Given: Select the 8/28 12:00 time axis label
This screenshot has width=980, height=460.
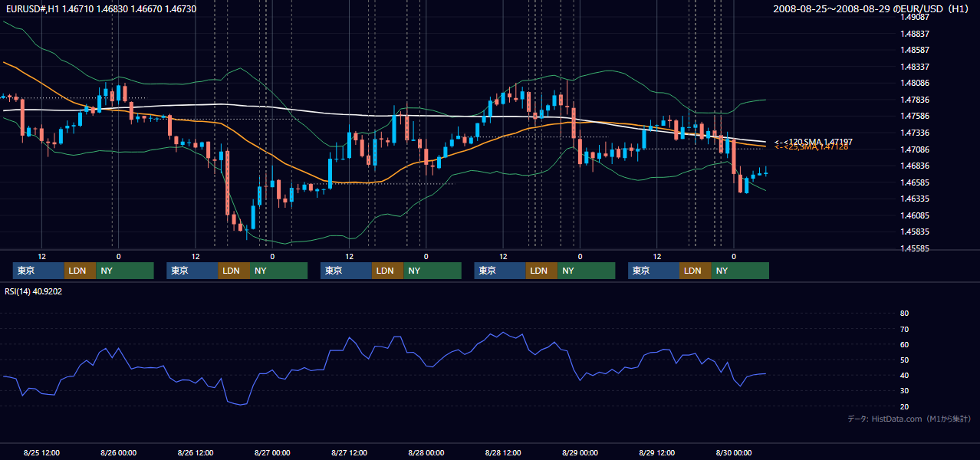Looking at the screenshot, I should point(503,453).
